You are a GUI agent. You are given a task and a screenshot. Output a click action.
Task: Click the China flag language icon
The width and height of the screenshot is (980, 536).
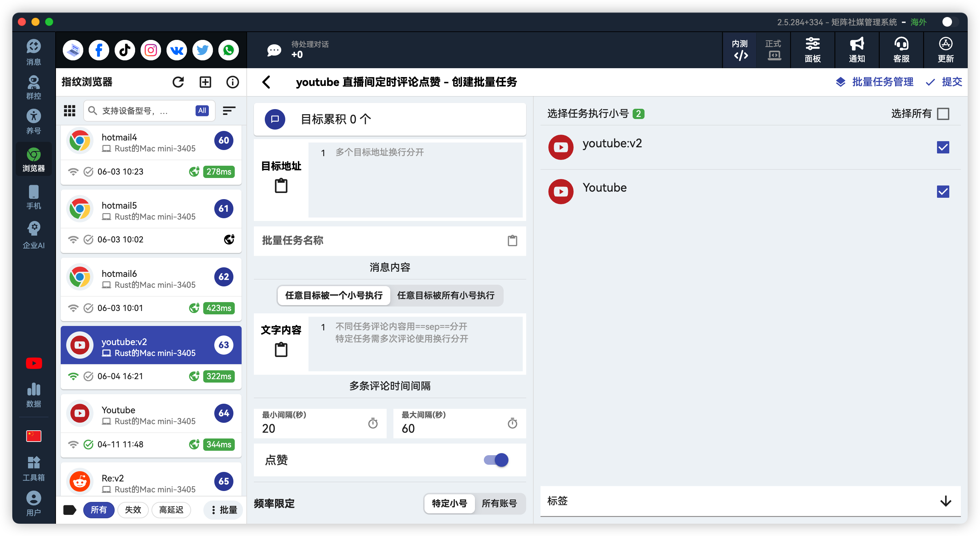tap(33, 436)
